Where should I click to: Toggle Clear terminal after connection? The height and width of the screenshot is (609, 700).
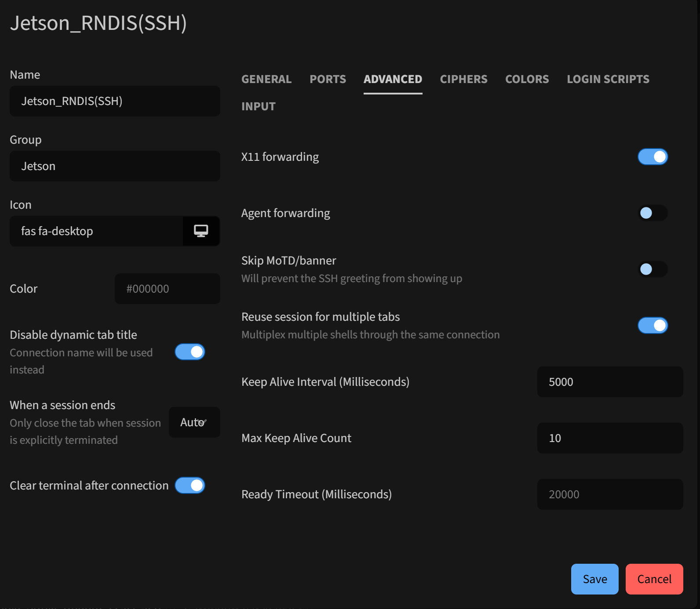point(190,486)
